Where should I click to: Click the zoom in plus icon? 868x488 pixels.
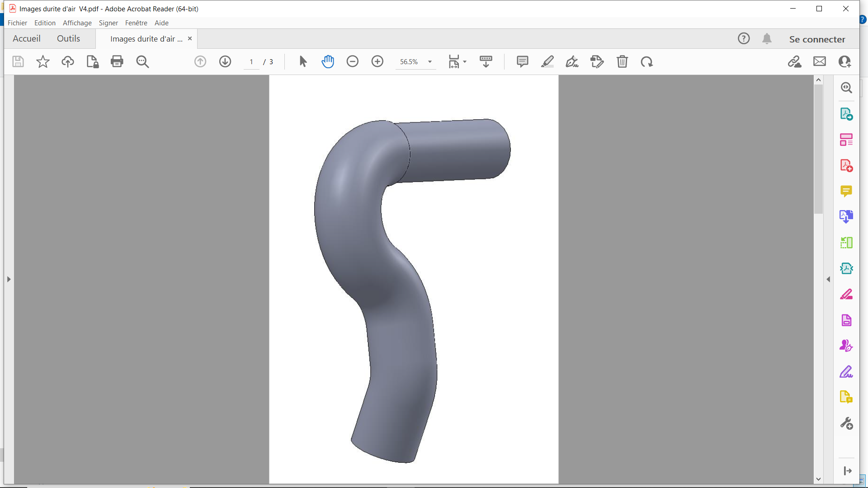point(377,61)
